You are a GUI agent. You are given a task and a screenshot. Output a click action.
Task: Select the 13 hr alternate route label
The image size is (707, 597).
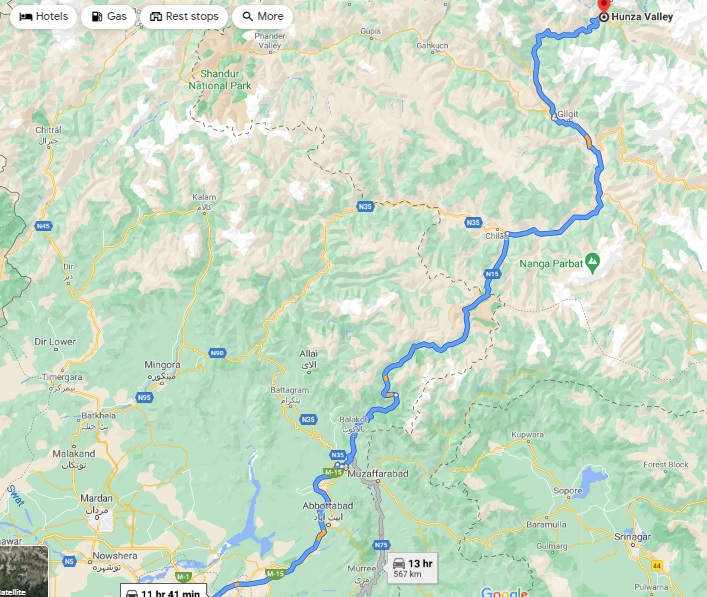click(413, 568)
